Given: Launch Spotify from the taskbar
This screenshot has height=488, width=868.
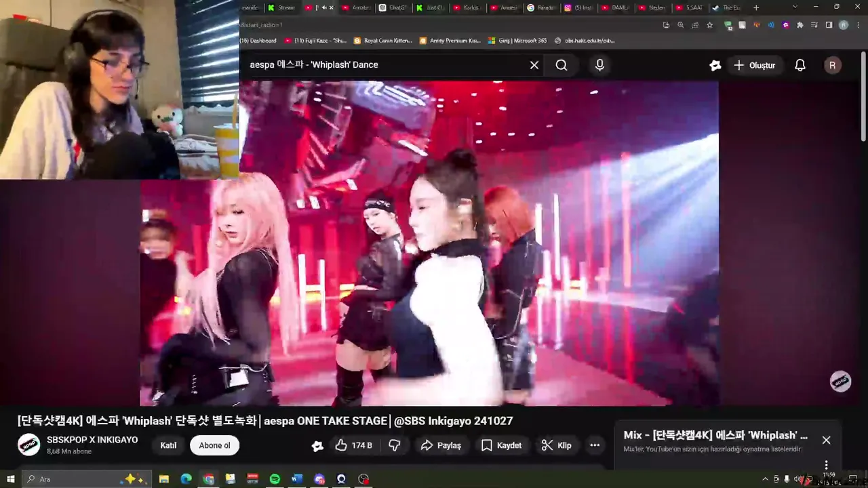Looking at the screenshot, I should tap(275, 479).
